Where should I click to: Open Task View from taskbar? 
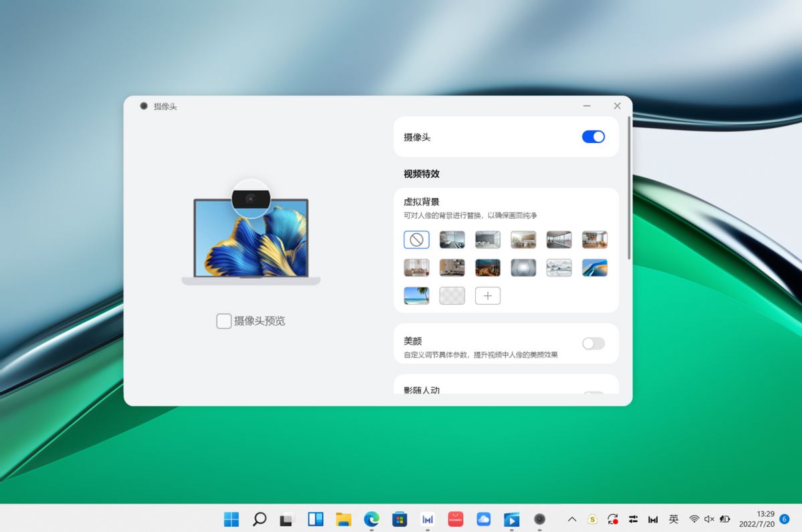287,519
